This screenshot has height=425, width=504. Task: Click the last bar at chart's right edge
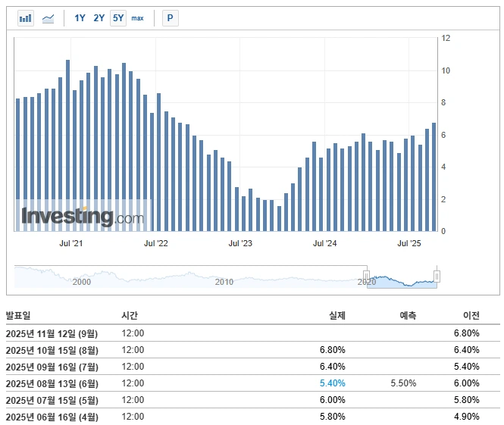click(434, 177)
